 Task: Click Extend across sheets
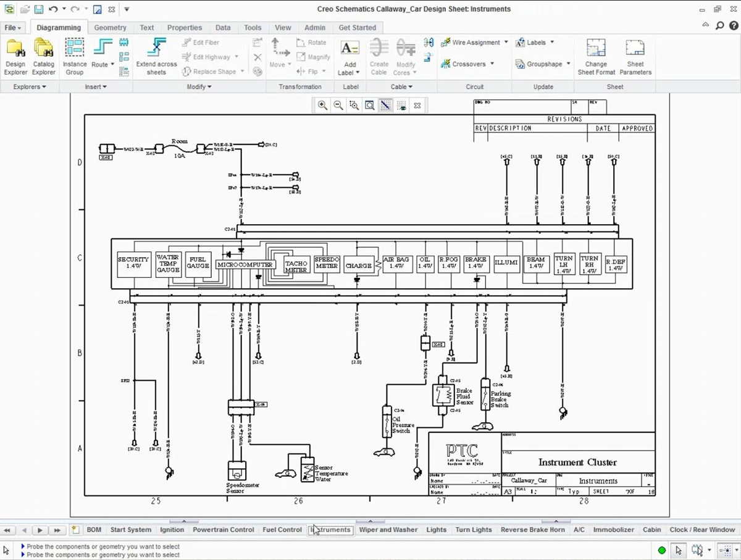[x=156, y=56]
